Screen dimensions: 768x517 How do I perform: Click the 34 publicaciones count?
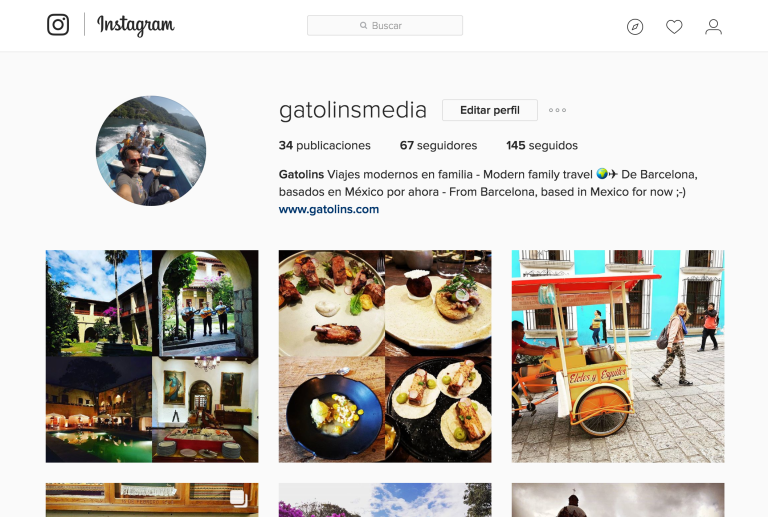click(325, 145)
